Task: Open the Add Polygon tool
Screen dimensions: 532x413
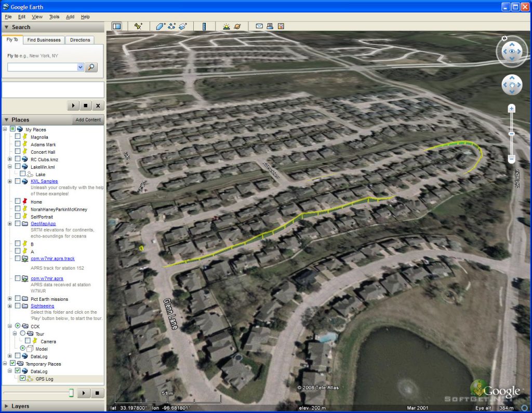Action: pos(159,26)
